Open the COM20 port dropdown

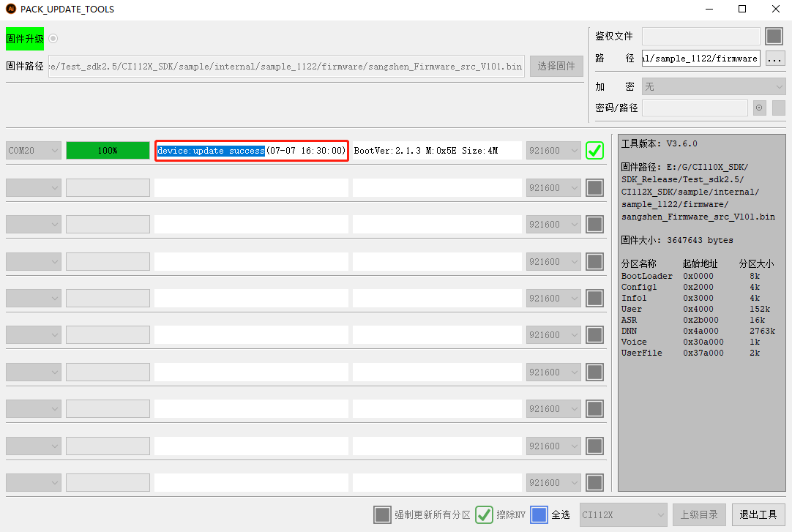(x=34, y=151)
